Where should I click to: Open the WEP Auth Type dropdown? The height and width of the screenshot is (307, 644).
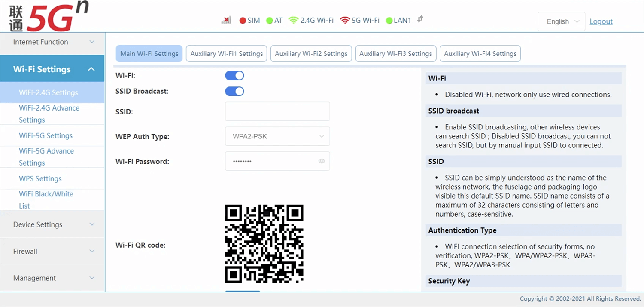tap(277, 136)
